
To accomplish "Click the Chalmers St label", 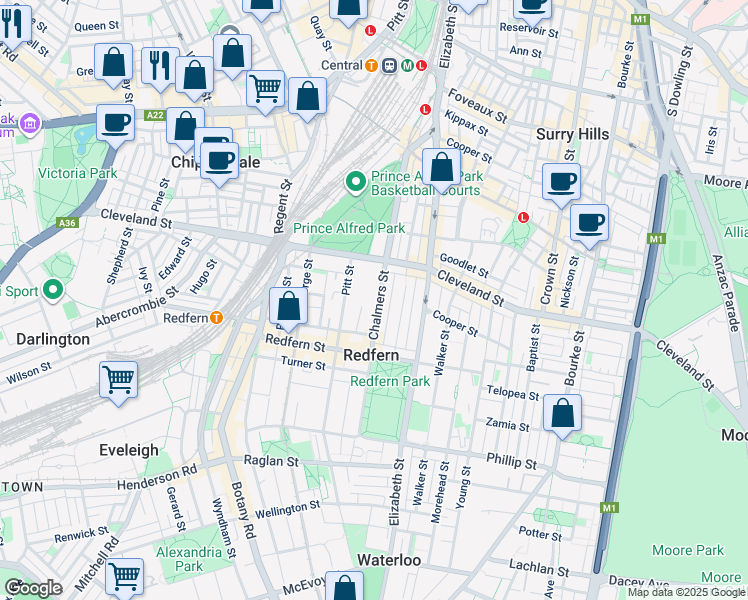I will click(379, 305).
